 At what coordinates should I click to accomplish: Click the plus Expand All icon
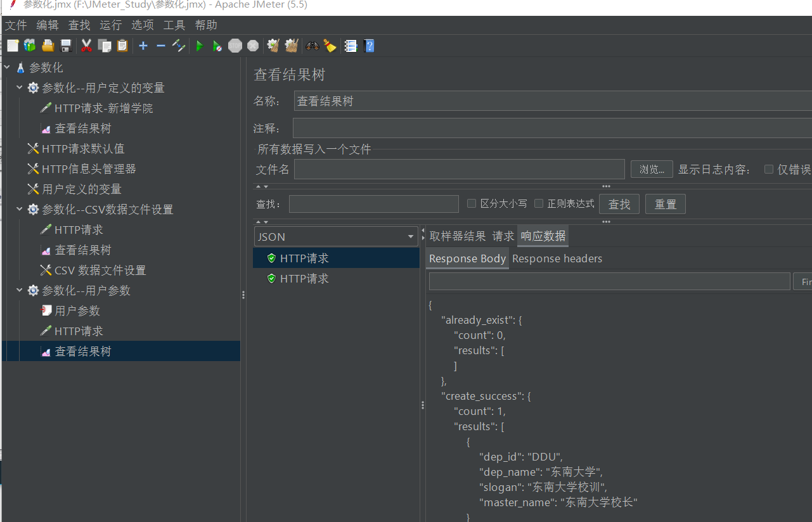click(x=143, y=46)
